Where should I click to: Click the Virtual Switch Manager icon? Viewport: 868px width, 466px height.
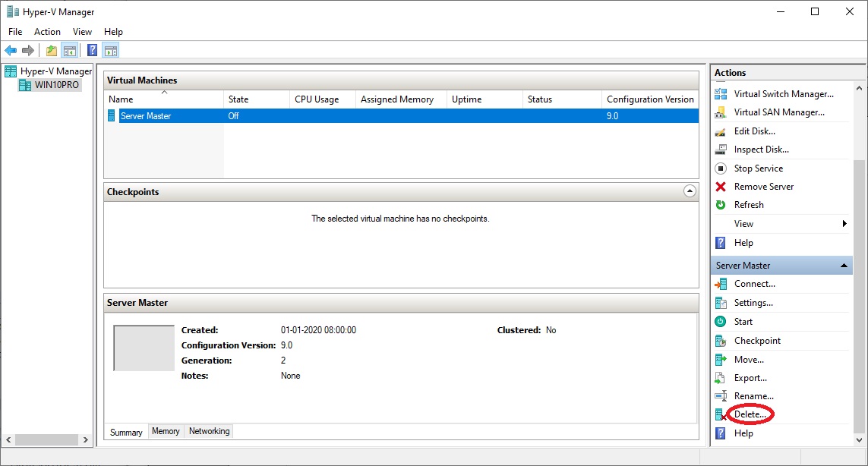coord(721,94)
